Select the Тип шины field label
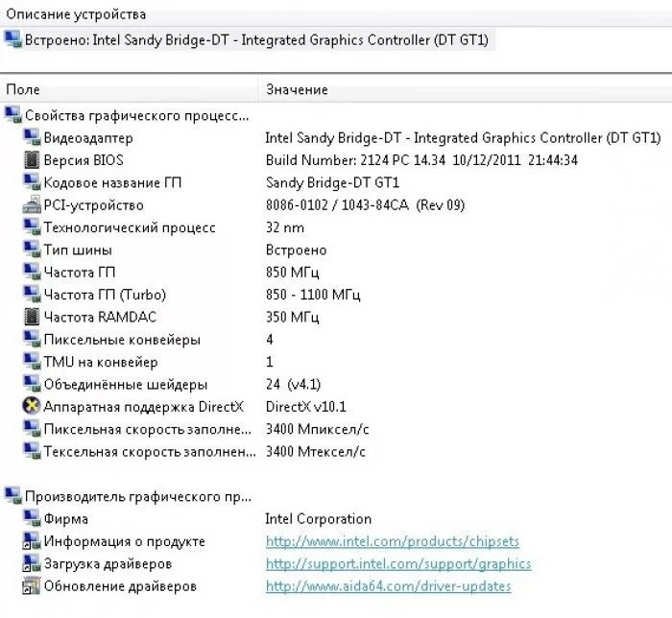672x618 pixels. coord(78,250)
